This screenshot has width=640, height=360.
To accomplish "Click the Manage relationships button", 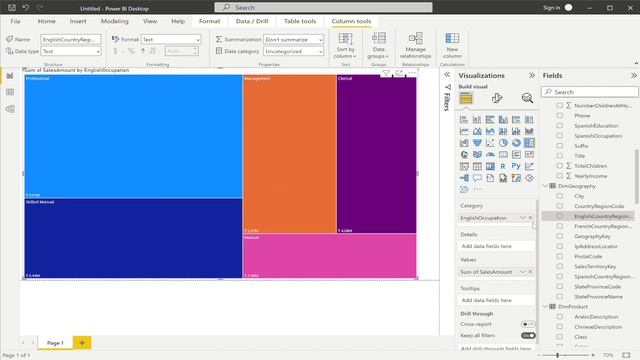I will 416,46.
